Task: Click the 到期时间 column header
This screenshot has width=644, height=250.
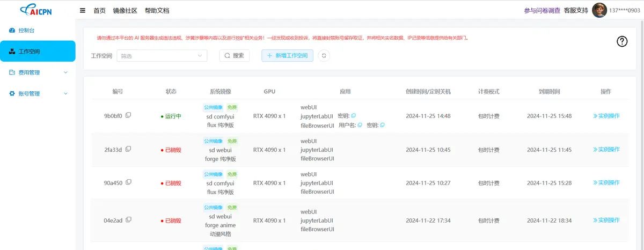Action: point(550,92)
